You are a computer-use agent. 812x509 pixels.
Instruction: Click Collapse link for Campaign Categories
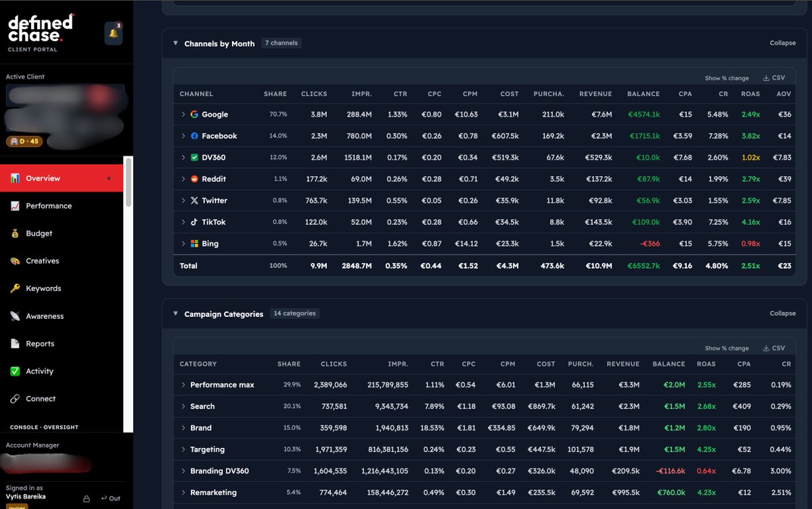(783, 313)
